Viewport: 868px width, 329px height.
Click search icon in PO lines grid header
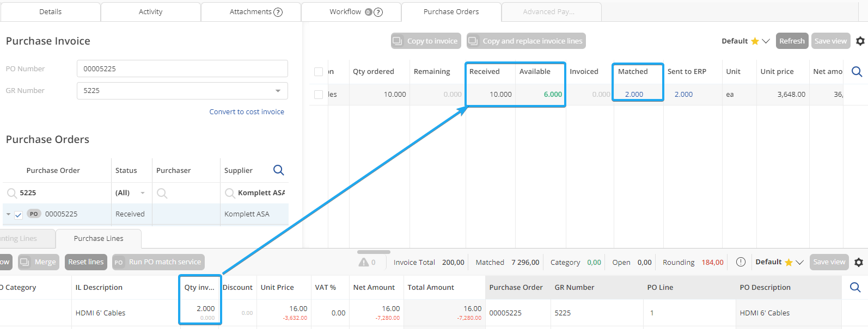click(x=856, y=72)
